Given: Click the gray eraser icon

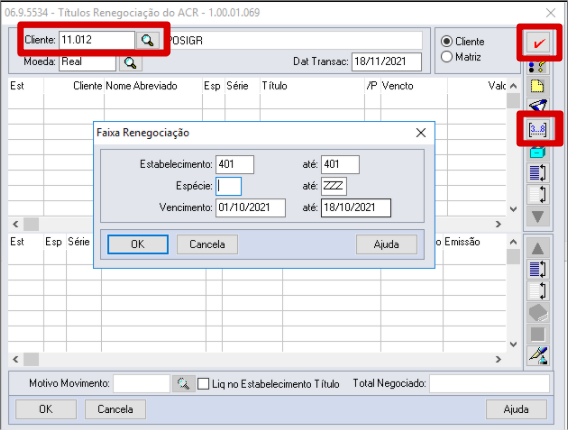Looking at the screenshot, I should pos(538,313).
